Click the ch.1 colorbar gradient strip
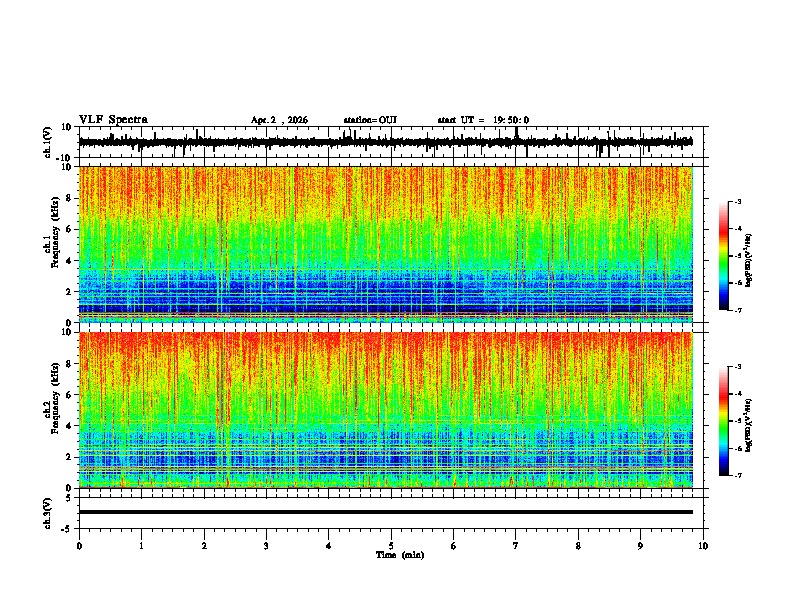 [x=724, y=256]
